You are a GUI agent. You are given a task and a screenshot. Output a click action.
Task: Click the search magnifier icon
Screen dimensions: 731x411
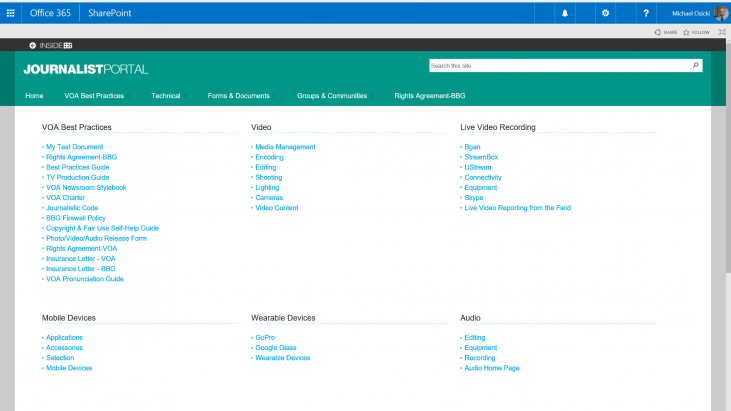click(x=696, y=65)
